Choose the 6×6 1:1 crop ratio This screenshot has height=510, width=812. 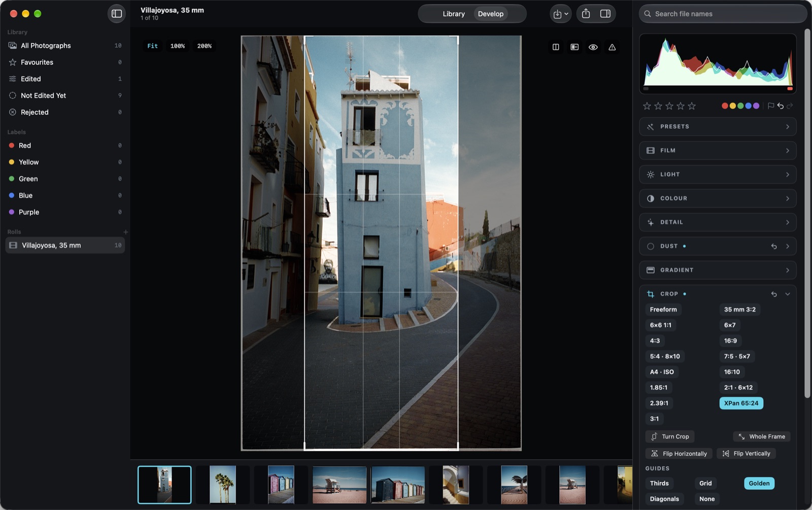(661, 325)
